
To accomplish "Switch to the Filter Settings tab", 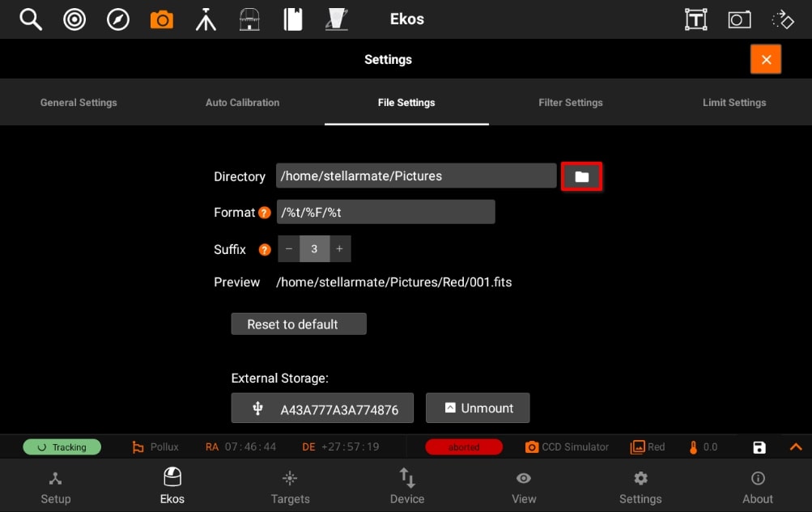I will pos(570,103).
